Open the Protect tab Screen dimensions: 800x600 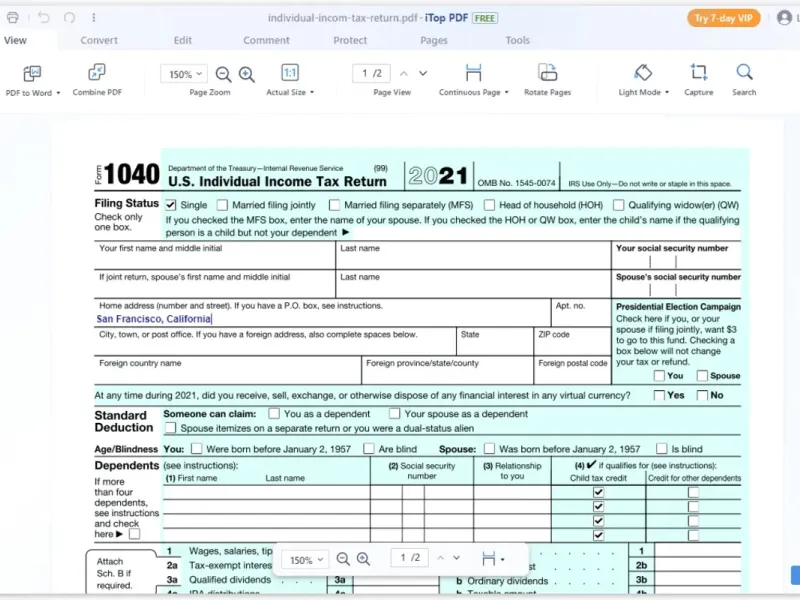(350, 40)
